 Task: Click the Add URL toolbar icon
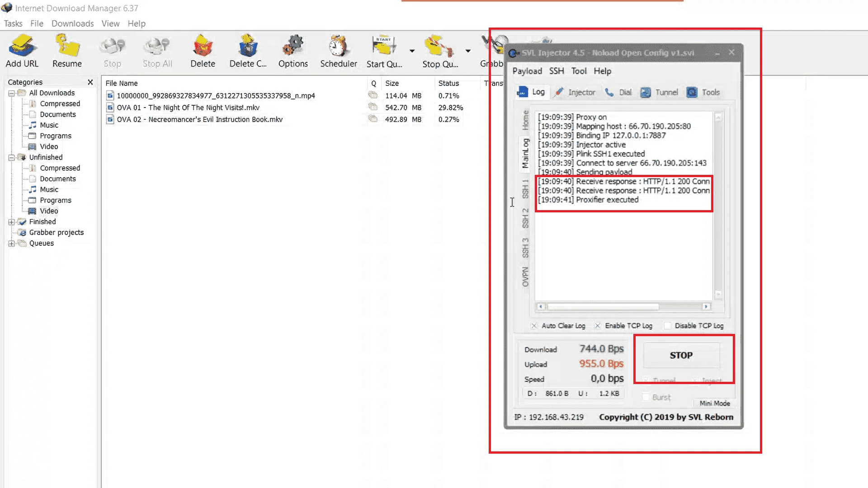tap(22, 46)
